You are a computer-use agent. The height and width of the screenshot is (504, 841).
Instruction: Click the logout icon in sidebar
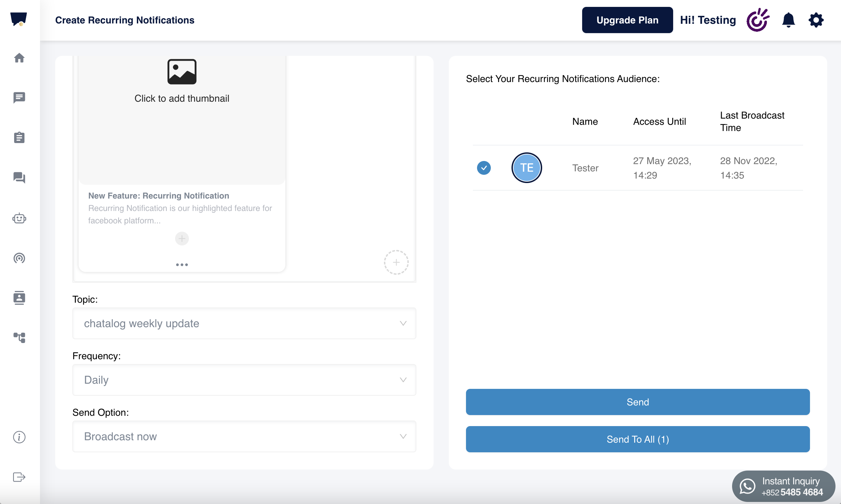(19, 477)
